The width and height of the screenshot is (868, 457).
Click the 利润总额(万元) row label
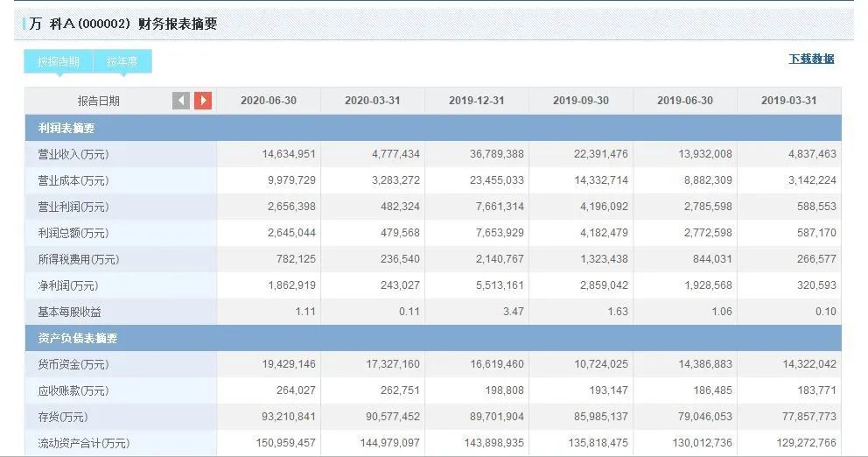pyautogui.click(x=73, y=233)
